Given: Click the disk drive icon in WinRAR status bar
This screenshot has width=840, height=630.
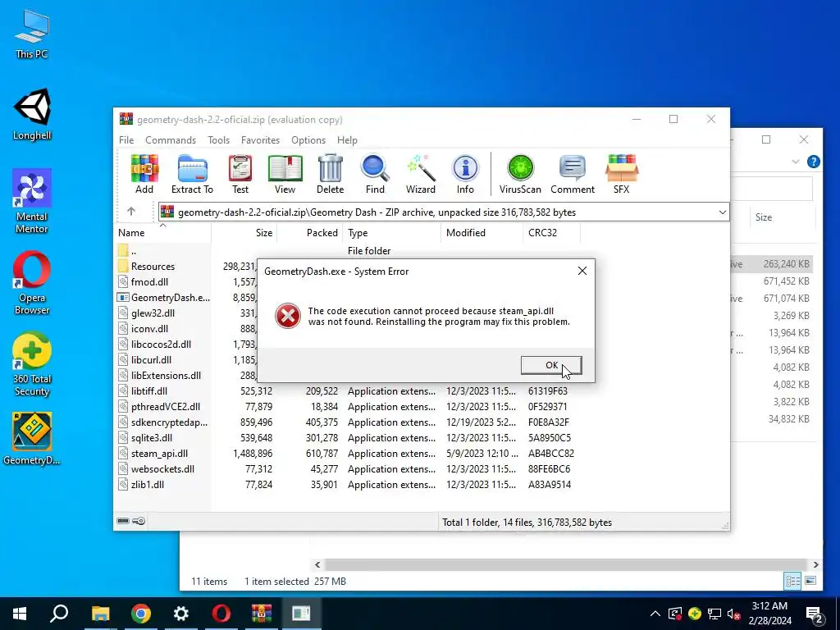Looking at the screenshot, I should tap(123, 521).
